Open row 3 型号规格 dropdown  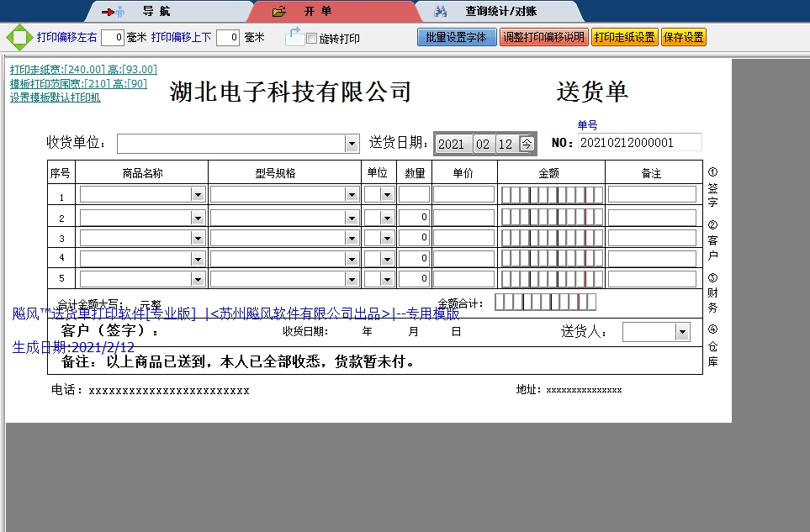point(352,238)
